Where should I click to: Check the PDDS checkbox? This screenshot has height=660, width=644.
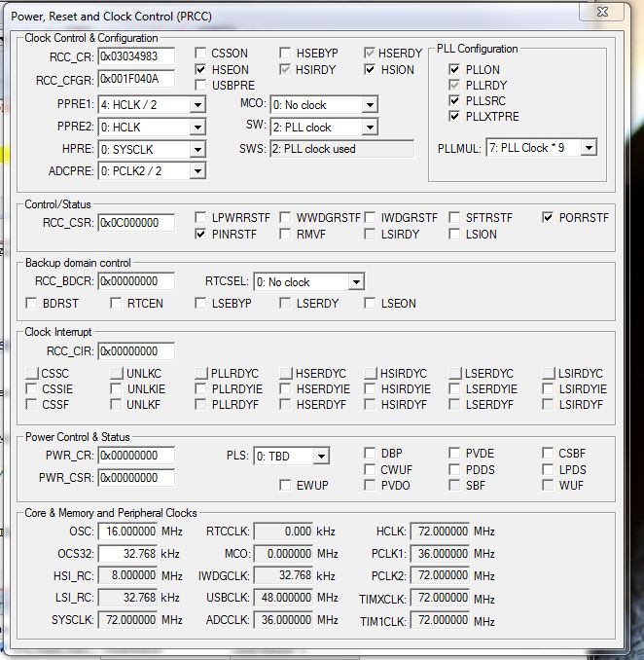tap(454, 469)
